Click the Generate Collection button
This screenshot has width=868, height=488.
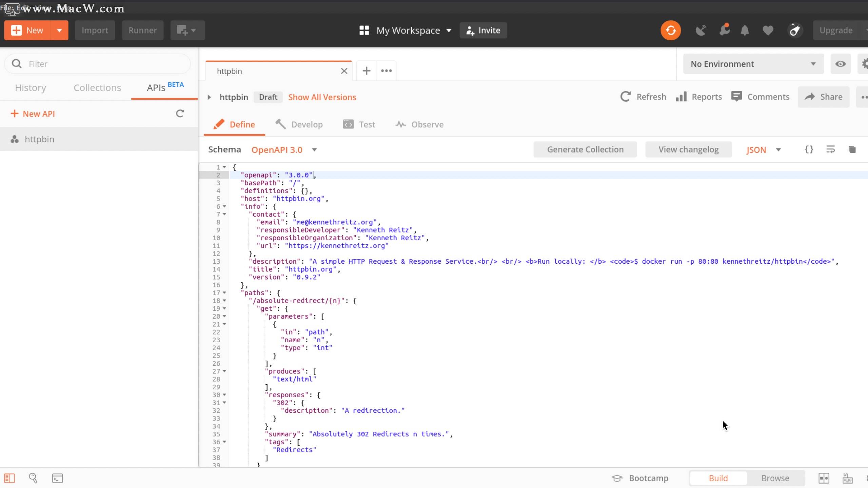point(585,149)
